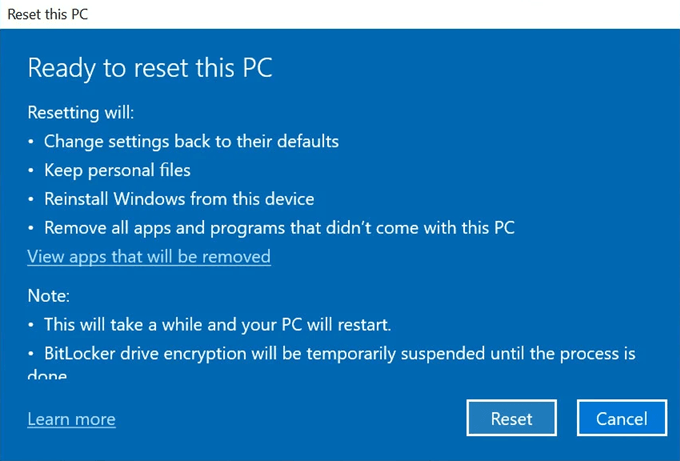680x461 pixels.
Task: Click the bullet beside Keep personal files
Action: point(31,171)
